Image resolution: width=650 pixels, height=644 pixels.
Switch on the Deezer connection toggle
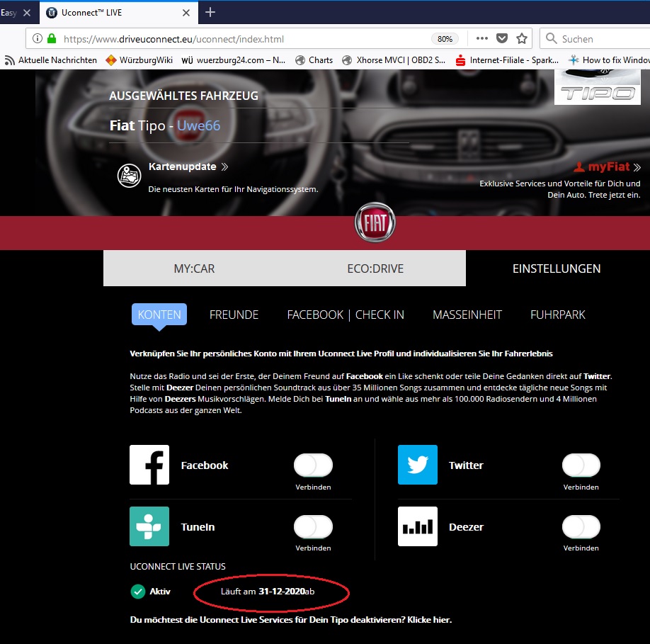[581, 527]
